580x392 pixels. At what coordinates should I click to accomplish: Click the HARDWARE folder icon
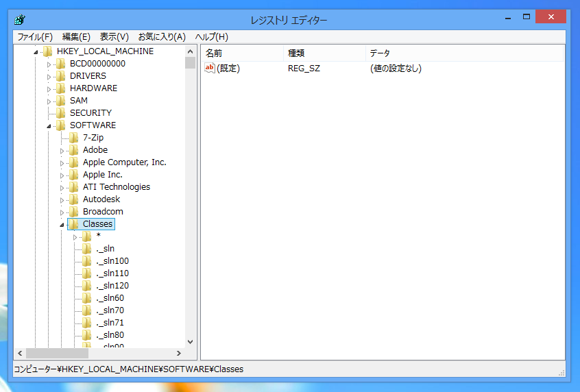60,88
